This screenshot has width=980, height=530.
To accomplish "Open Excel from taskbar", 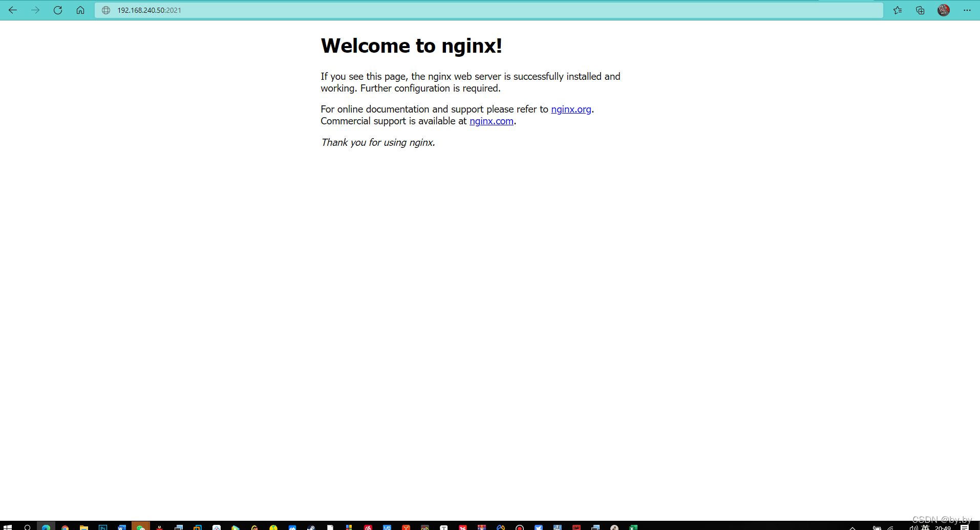I will pyautogui.click(x=633, y=527).
